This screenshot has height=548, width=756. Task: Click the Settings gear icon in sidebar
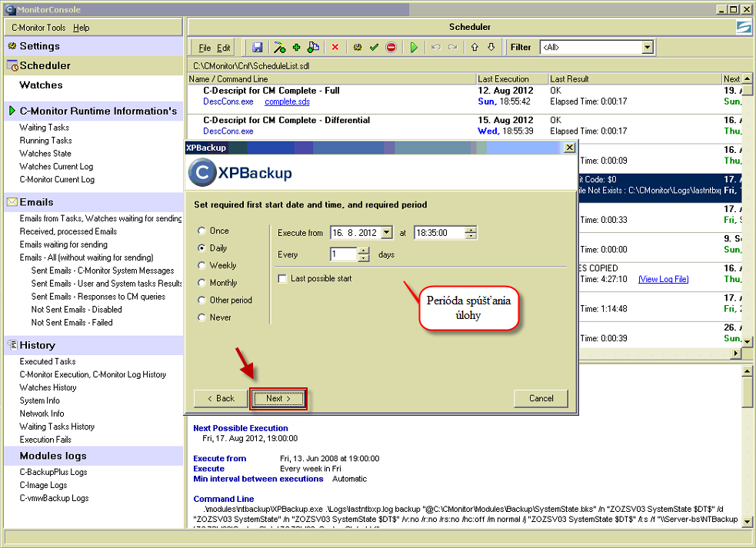(12, 46)
